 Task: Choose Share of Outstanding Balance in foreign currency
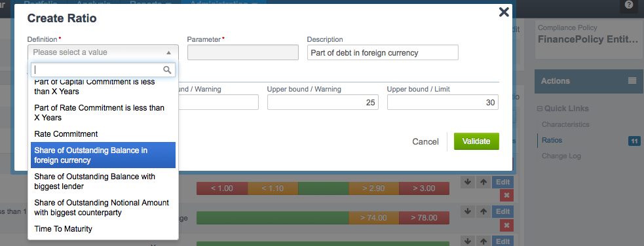[103, 156]
